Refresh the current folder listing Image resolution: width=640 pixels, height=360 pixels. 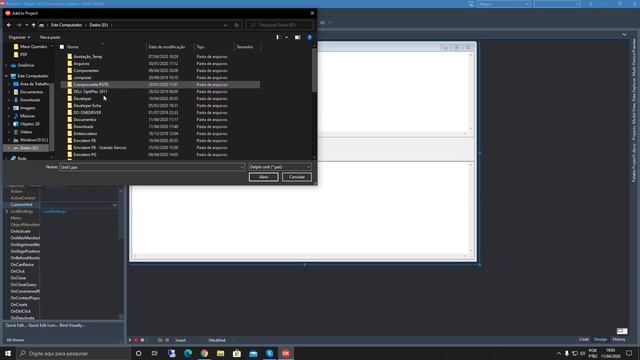[236, 25]
